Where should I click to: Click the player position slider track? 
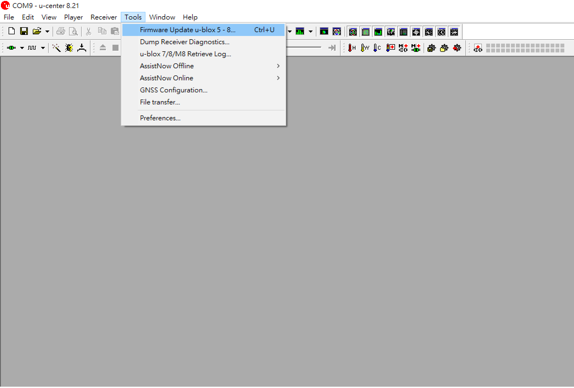(305, 47)
